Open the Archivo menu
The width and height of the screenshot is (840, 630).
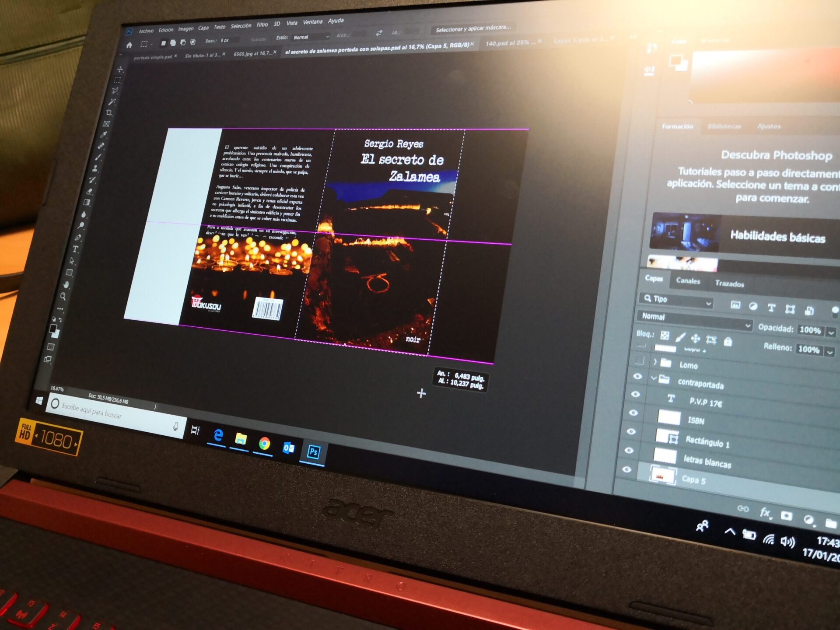146,31
